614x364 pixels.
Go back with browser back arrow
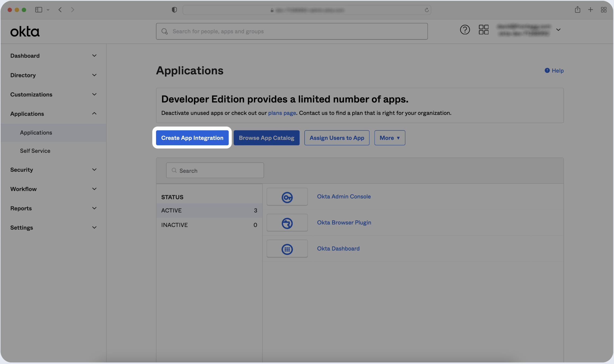pyautogui.click(x=60, y=10)
